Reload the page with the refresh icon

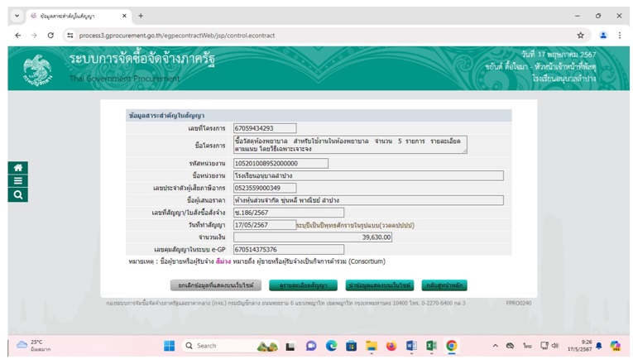[50, 36]
